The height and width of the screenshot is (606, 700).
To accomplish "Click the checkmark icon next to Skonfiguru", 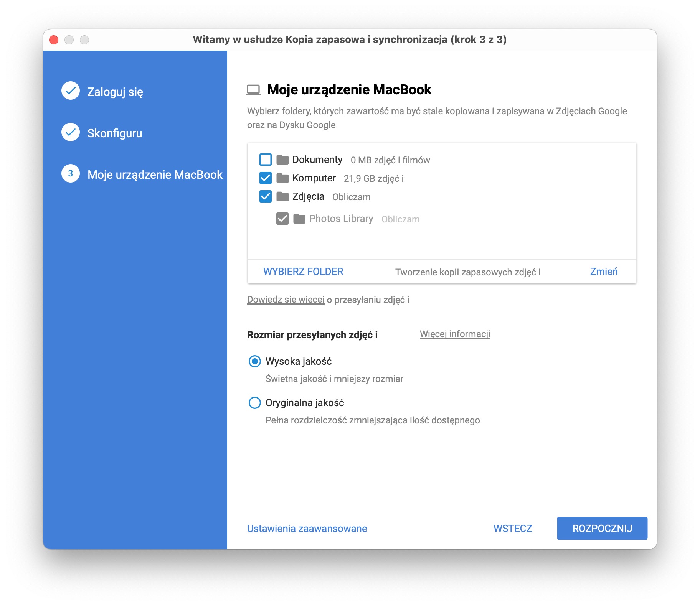I will click(71, 132).
